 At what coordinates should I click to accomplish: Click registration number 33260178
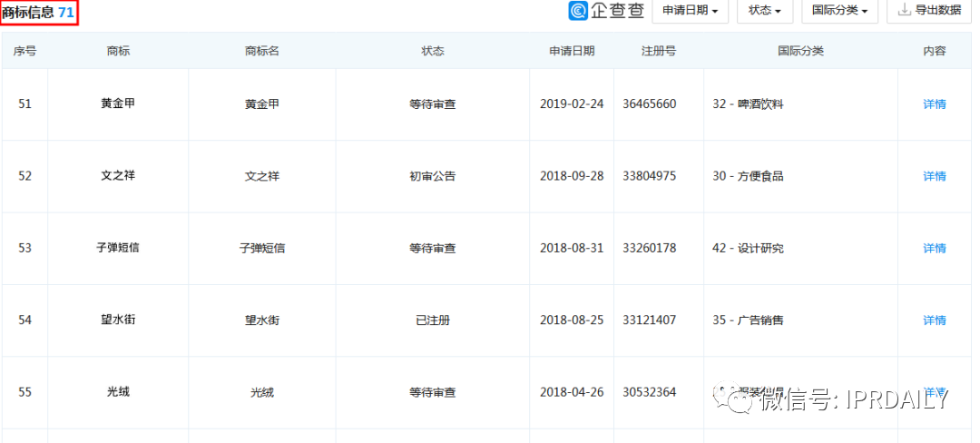pos(650,248)
